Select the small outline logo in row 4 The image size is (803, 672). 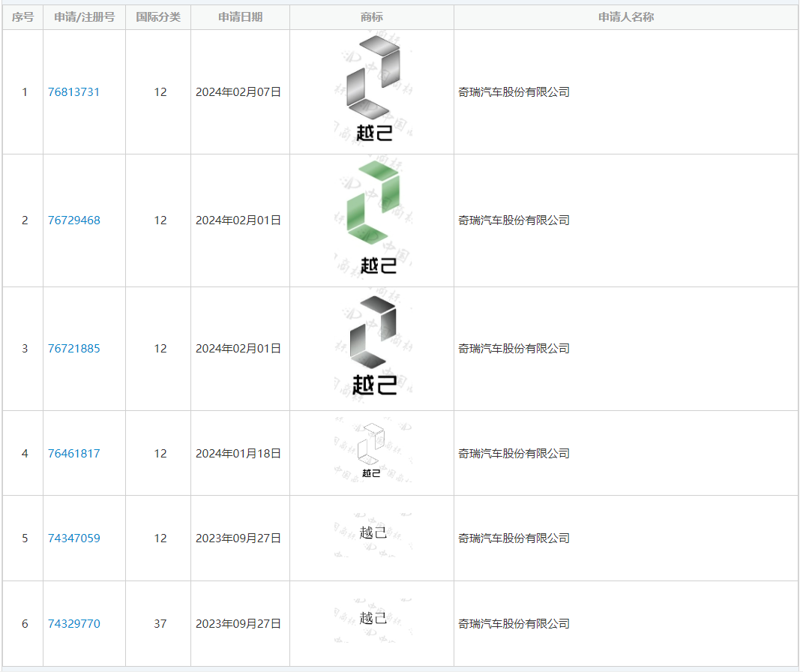coord(372,452)
